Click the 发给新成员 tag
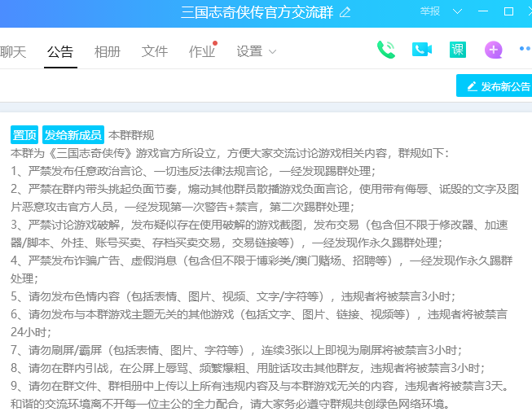532x416 pixels. 73,135
